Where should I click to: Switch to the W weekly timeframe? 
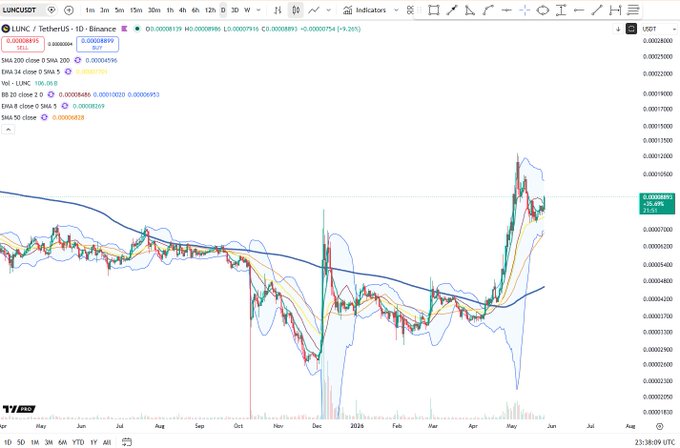[x=247, y=10]
